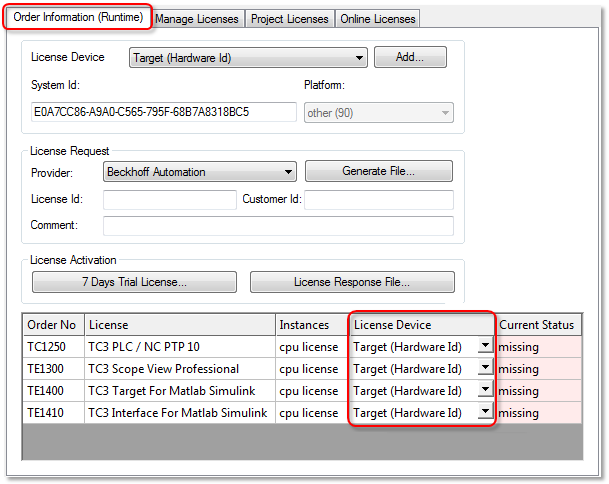Image resolution: width=609 pixels, height=484 pixels.
Task: Open the Platform other (90) dropdown
Action: (x=379, y=113)
